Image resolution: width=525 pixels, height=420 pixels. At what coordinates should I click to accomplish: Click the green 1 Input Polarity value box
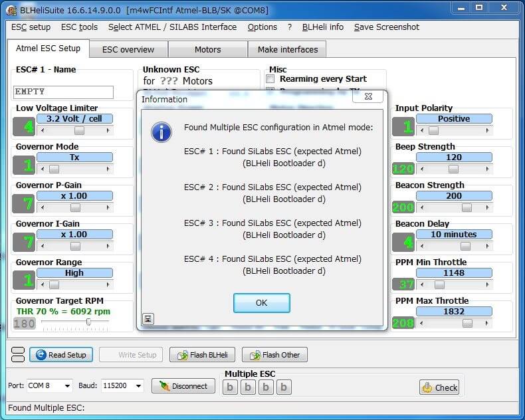click(x=403, y=127)
